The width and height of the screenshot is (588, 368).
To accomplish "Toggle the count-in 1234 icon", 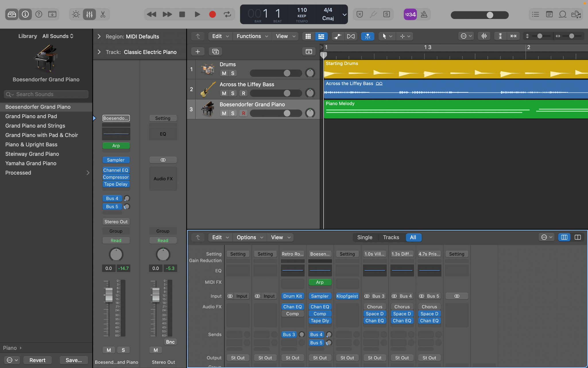I will 410,14.
